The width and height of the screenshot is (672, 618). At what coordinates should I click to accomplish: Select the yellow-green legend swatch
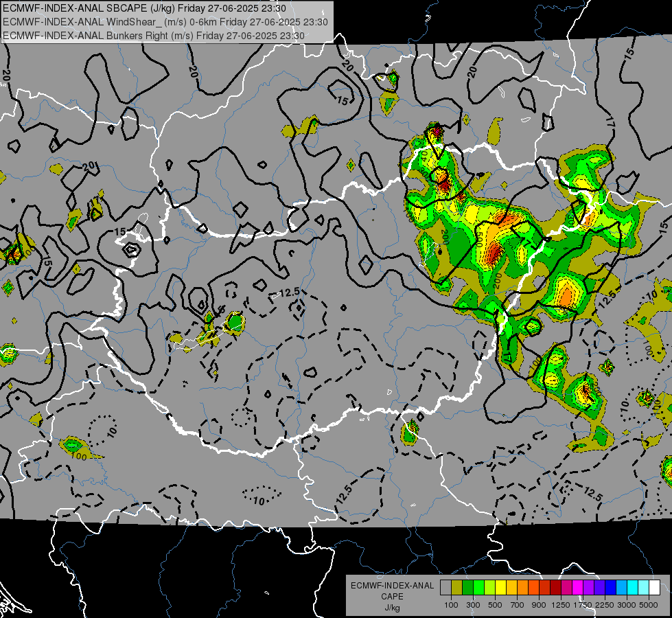pyautogui.click(x=489, y=587)
